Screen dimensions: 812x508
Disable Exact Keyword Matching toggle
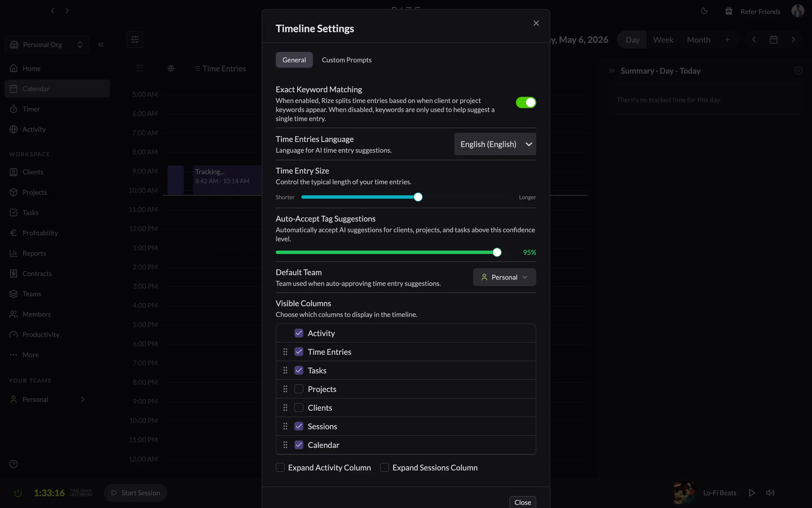click(526, 102)
